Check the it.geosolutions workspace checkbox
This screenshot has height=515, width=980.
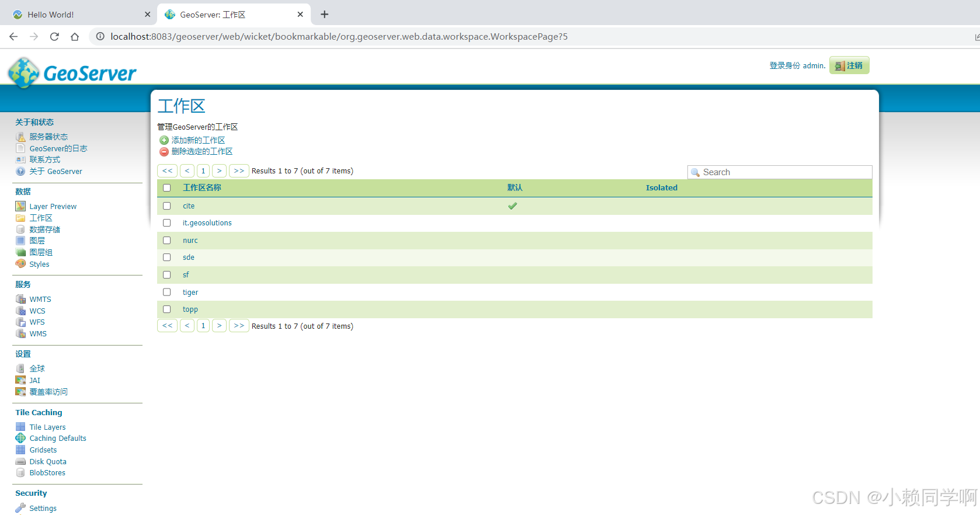click(167, 223)
